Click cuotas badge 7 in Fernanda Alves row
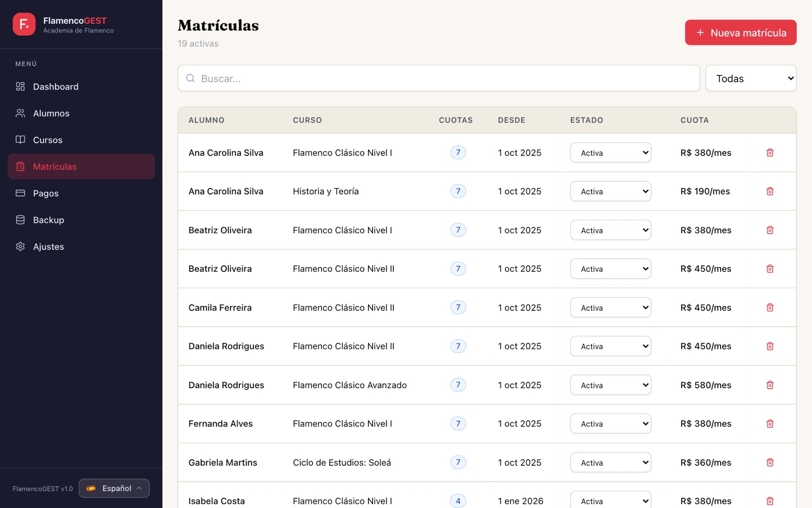Viewport: 812px width, 508px height. click(458, 424)
